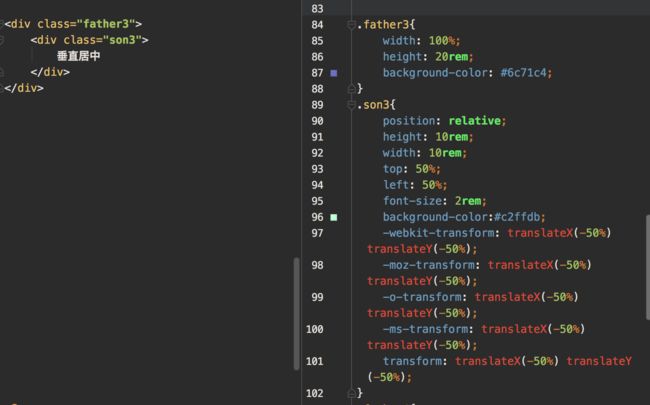Click the fold end marker on line 102
The height and width of the screenshot is (405, 650).
point(351,393)
